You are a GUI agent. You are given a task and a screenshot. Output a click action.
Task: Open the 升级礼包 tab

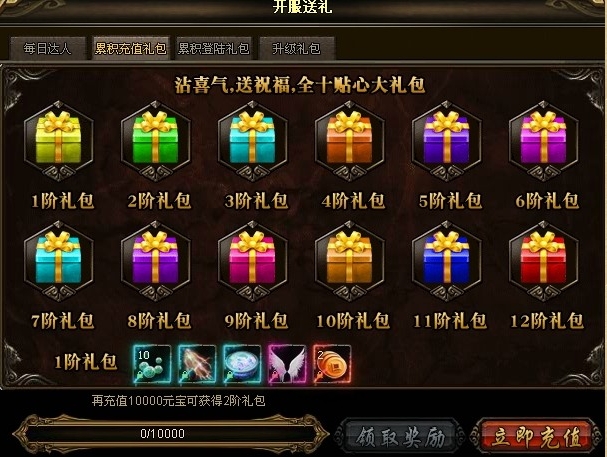tap(296, 48)
